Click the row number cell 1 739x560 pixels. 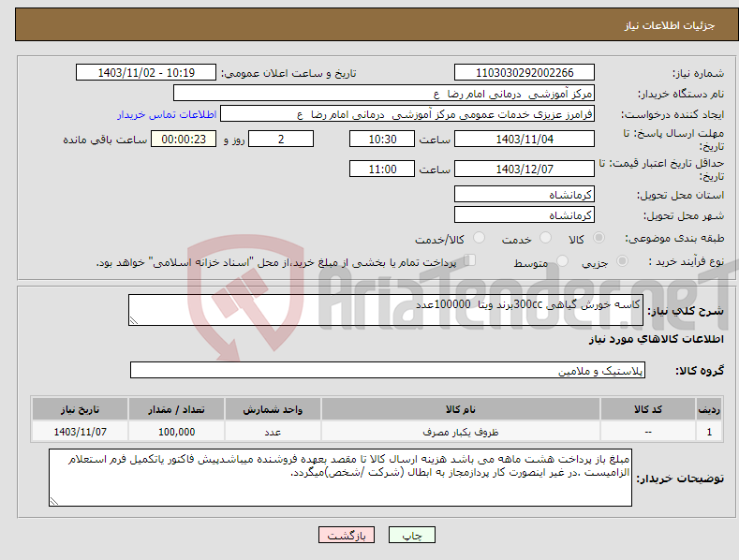709,432
